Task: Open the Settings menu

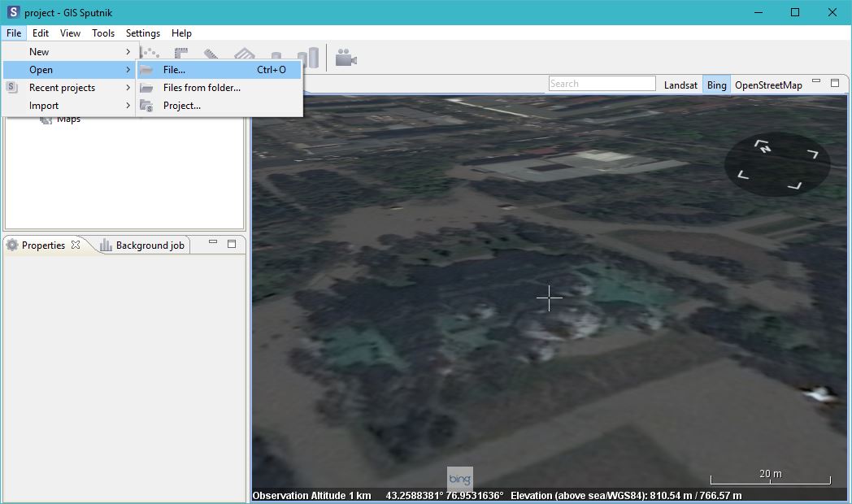Action: click(x=143, y=33)
